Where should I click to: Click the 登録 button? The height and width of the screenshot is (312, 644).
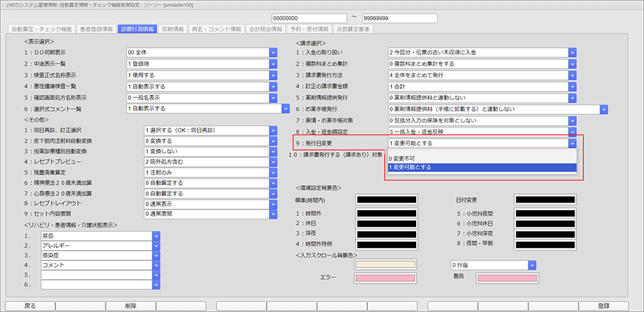[603, 306]
